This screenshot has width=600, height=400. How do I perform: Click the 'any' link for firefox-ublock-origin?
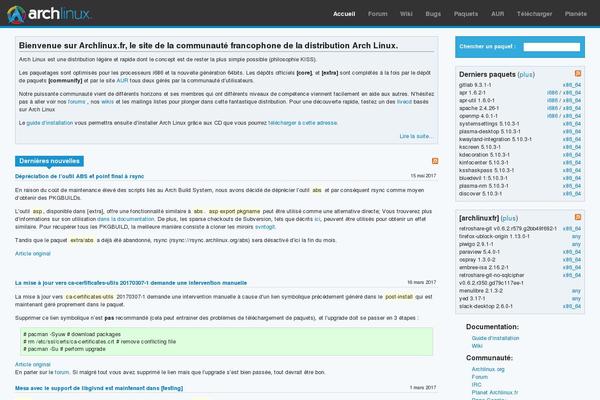click(x=576, y=237)
